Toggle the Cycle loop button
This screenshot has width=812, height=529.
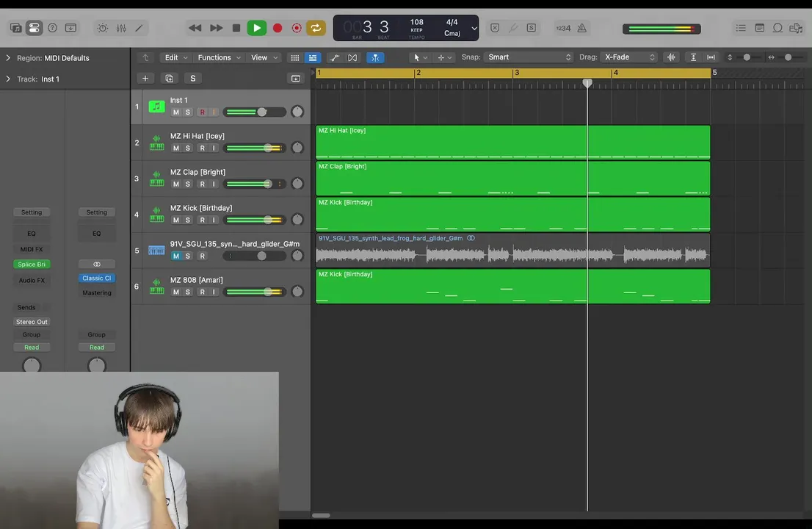(316, 28)
